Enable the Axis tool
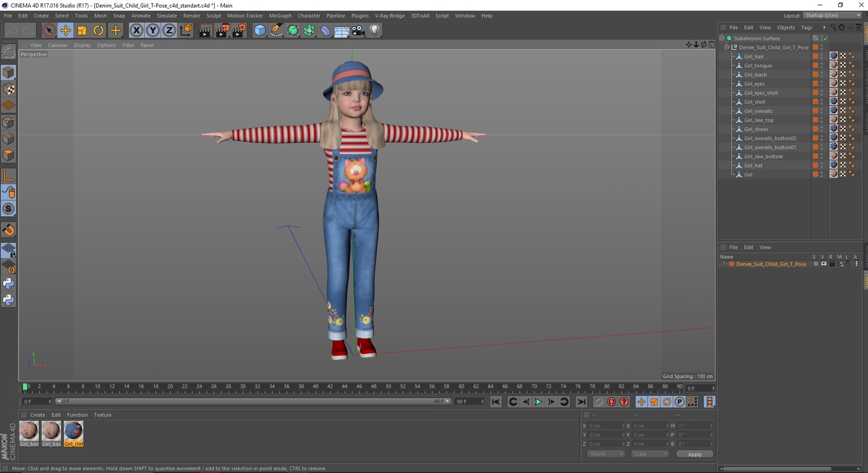The height and width of the screenshot is (473, 868). pos(9,176)
